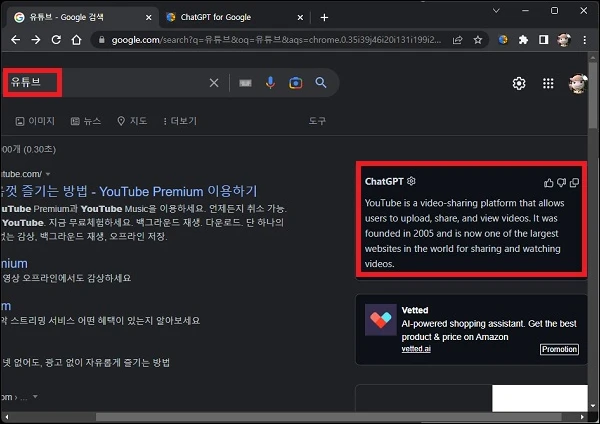This screenshot has height=424, width=600.
Task: Click the vertical scrollbar thumb
Action: click(593, 96)
